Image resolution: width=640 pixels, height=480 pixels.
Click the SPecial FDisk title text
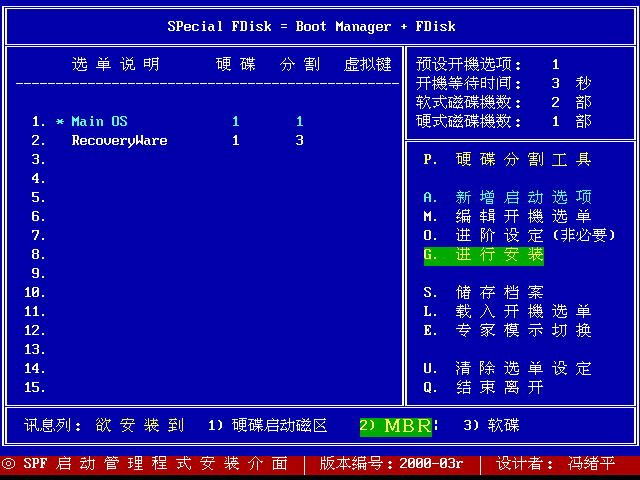tap(311, 27)
